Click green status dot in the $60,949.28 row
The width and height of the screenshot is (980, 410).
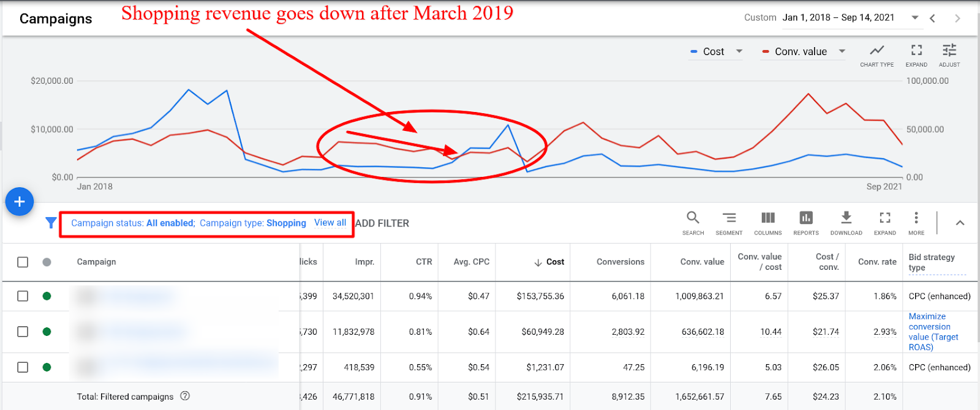[47, 332]
